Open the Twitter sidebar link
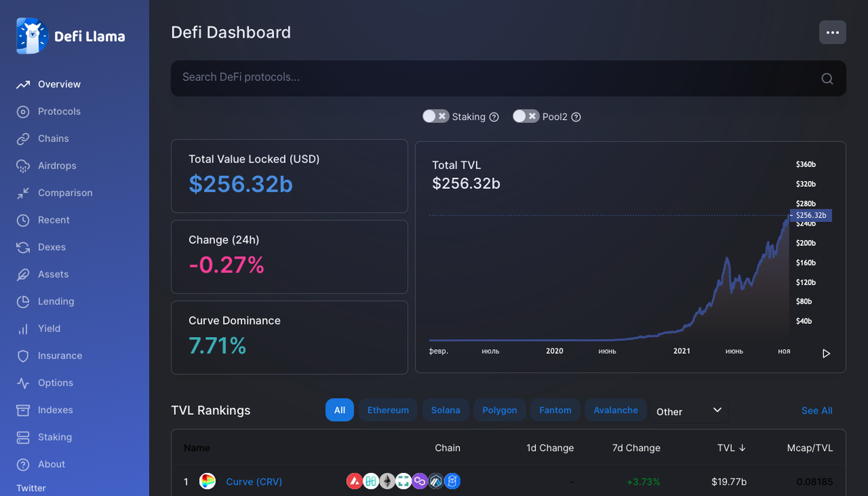Viewport: 868px width, 496px height. 31,488
